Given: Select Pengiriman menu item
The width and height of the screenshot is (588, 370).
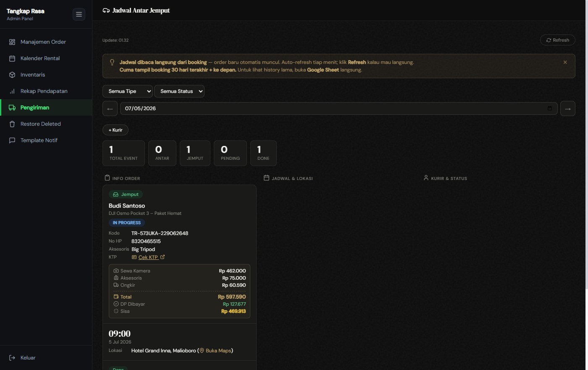Looking at the screenshot, I should [x=46, y=108].
